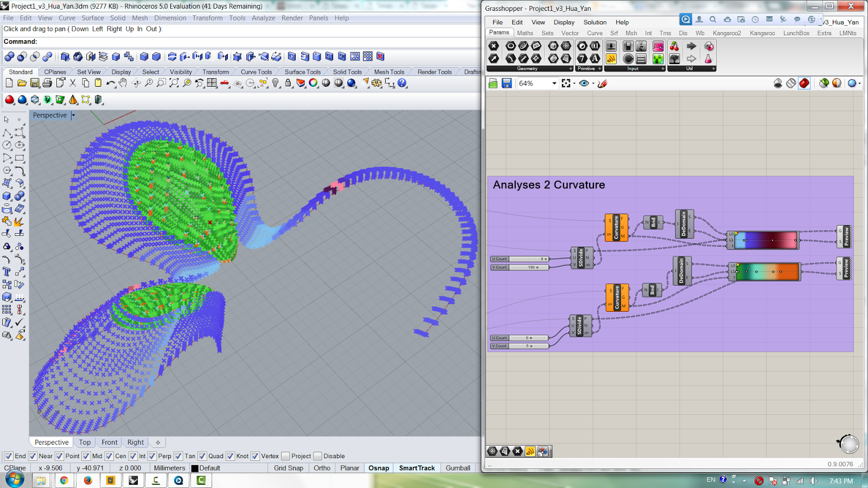Click the padlock Lock objects icon
The height and width of the screenshot is (488, 868).
click(288, 83)
